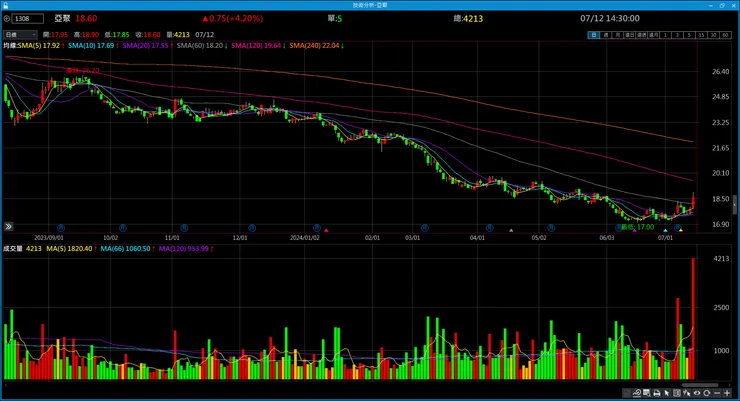Screen dimensions: 740x401
Task: Click the SMA(240) 22.04 indicator label
Action: pyautogui.click(x=314, y=46)
